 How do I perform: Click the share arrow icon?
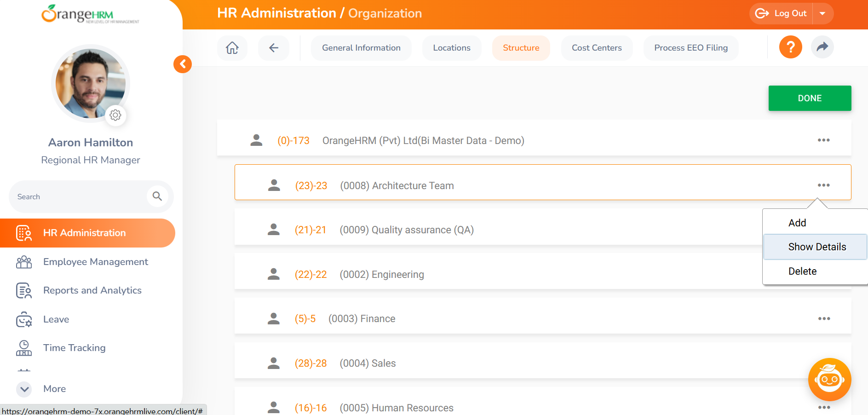pyautogui.click(x=822, y=47)
